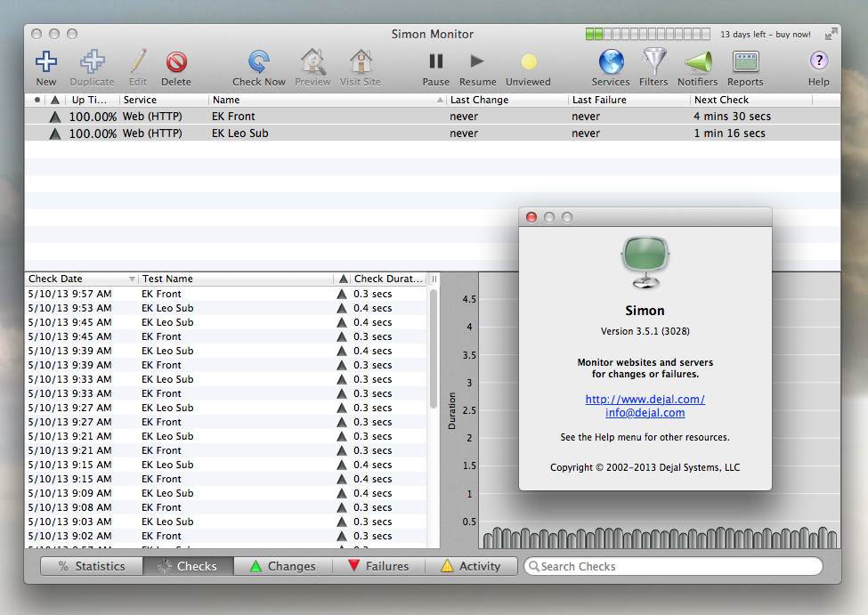
Task: Click the Duplicate toolbar icon
Action: (x=92, y=61)
